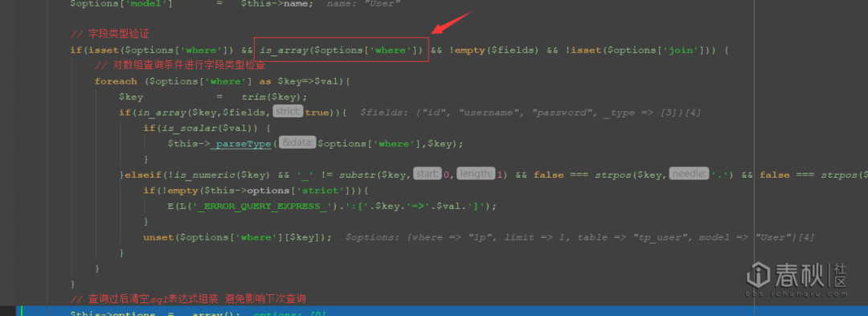Viewport: 868px width, 316px height.
Task: Click the !isset($options['join']) condition
Action: point(641,51)
